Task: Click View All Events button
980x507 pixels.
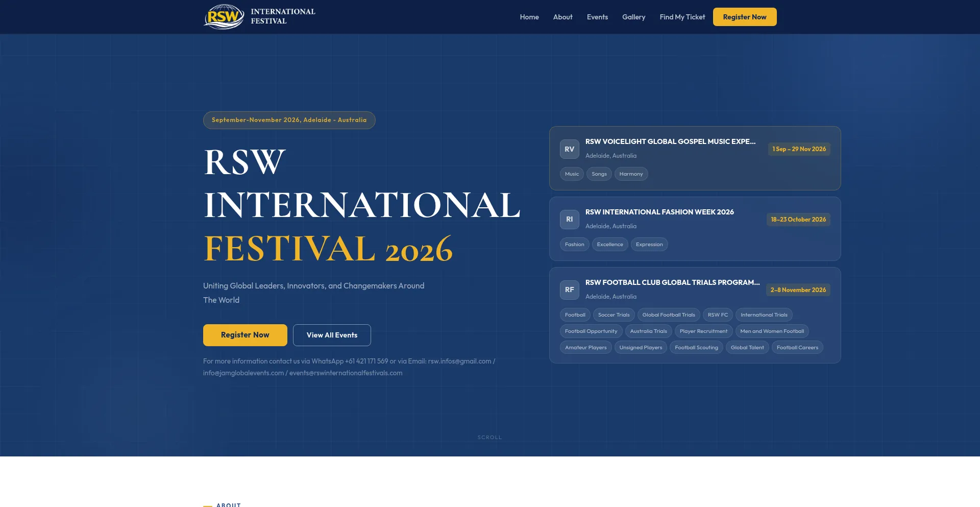Action: [332, 335]
